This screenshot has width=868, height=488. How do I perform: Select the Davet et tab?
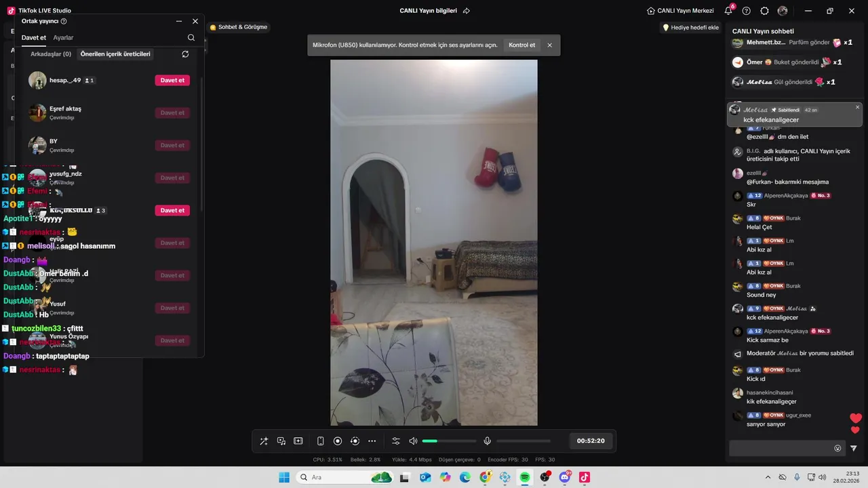[x=34, y=38]
